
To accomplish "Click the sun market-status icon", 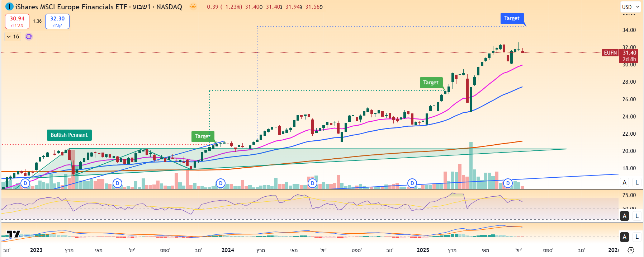I will click(193, 6).
